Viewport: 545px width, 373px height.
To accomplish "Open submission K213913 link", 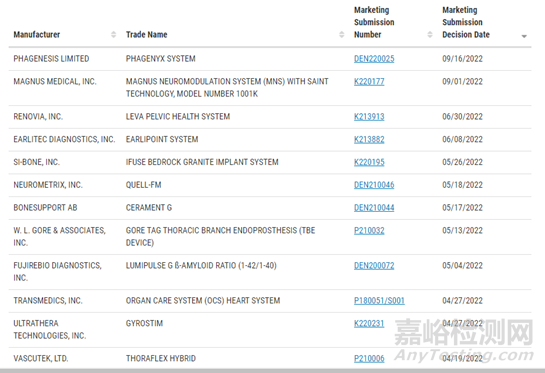I will [369, 117].
